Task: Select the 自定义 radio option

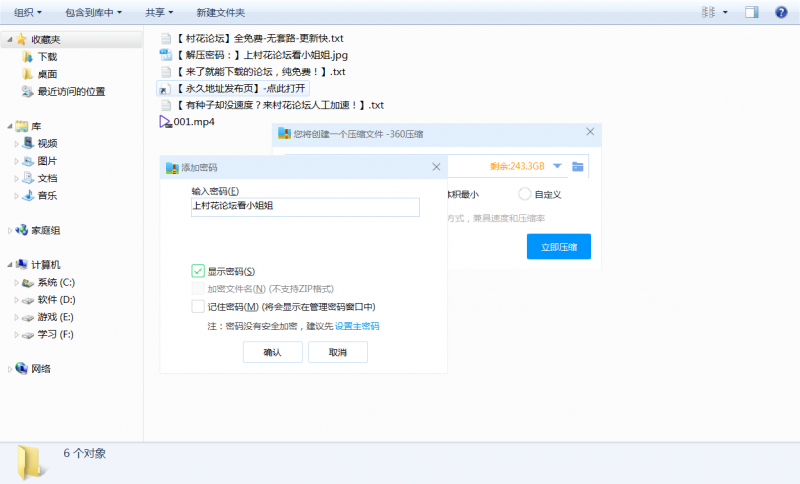Action: pos(525,194)
